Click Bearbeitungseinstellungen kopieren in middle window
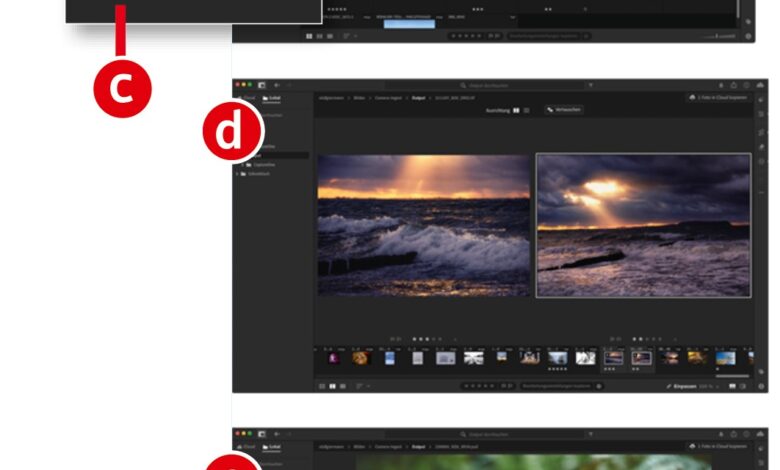The height and width of the screenshot is (470, 780). pos(556,386)
